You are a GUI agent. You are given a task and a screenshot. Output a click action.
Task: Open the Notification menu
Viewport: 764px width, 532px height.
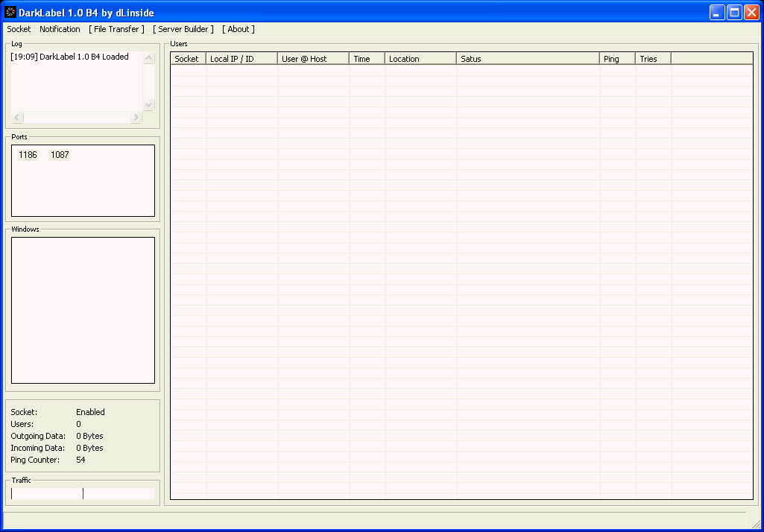(x=60, y=29)
